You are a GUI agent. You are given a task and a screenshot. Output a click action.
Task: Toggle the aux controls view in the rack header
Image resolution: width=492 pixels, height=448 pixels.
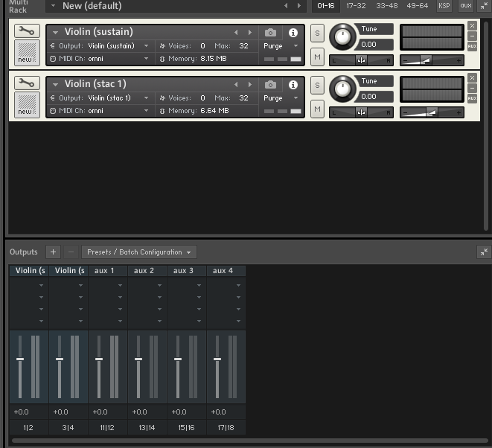(466, 6)
